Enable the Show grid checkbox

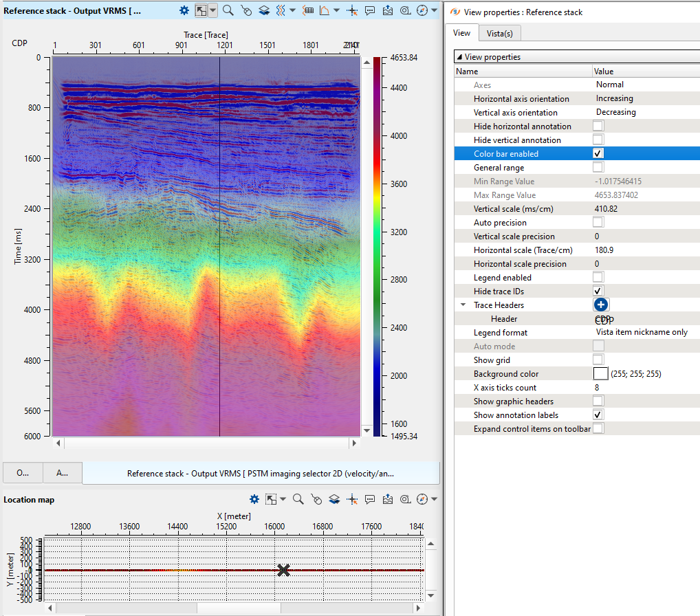tap(598, 360)
